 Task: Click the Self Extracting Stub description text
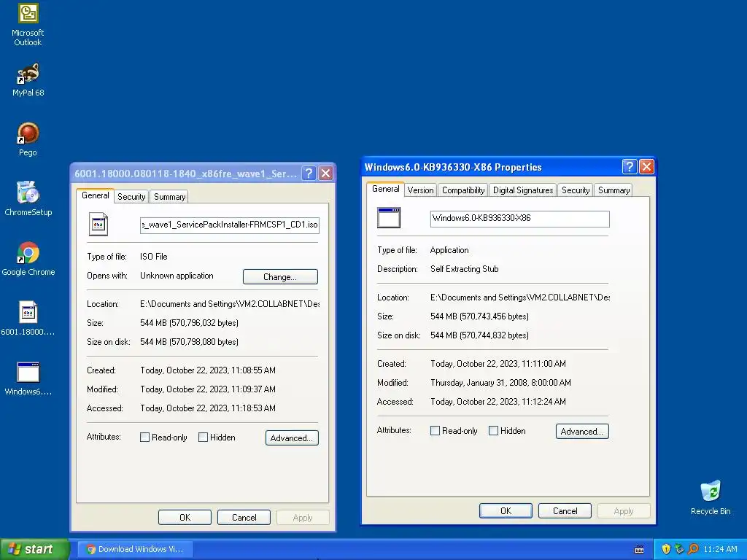tap(465, 269)
